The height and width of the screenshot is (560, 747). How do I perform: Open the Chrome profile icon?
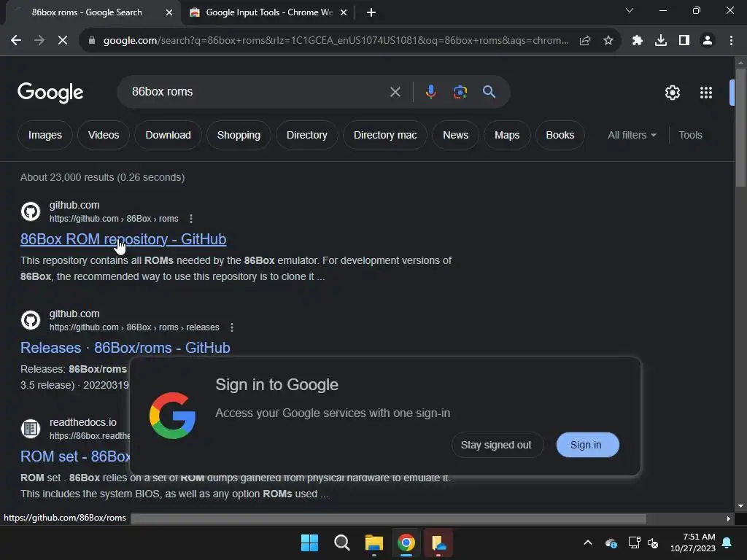[x=708, y=41]
